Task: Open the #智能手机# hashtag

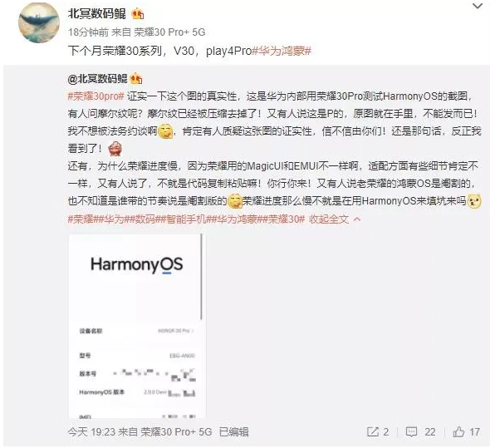Action: [x=187, y=219]
